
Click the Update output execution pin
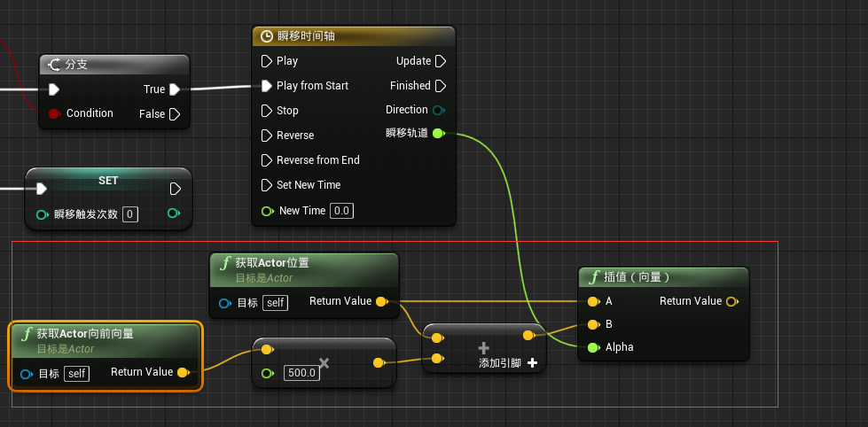point(441,61)
